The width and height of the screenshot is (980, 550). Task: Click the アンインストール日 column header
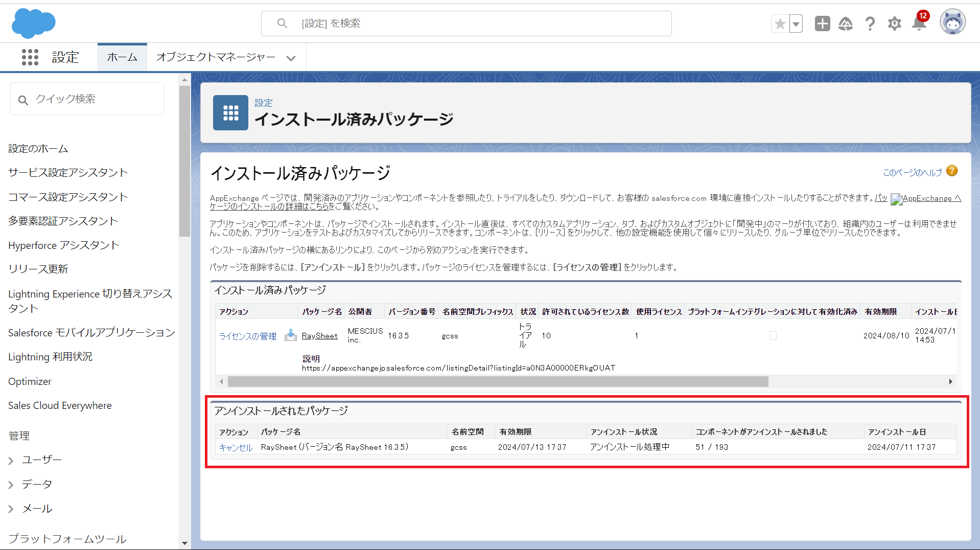click(897, 432)
